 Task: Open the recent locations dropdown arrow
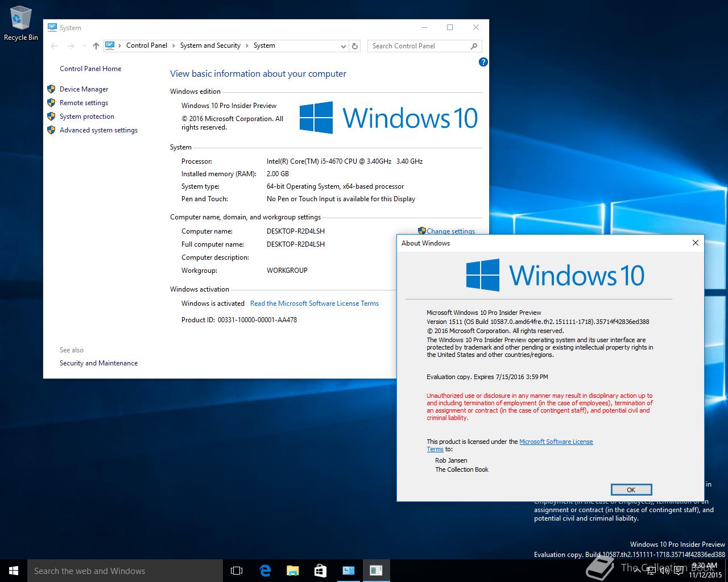(x=84, y=46)
